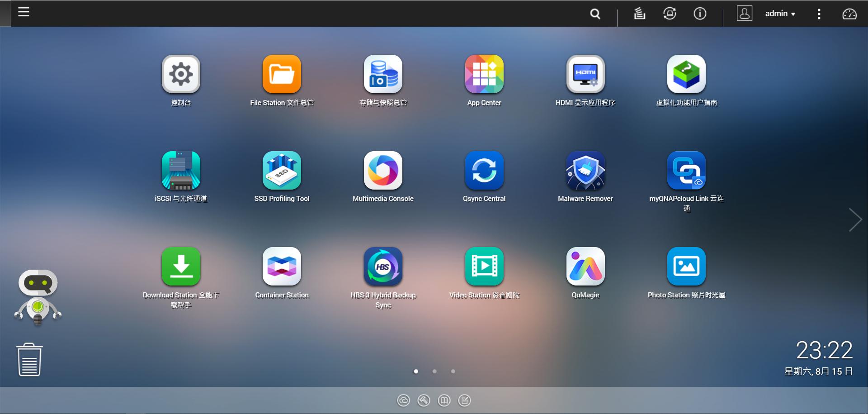Launch the QuMagie app
The height and width of the screenshot is (414, 868).
coord(585,266)
